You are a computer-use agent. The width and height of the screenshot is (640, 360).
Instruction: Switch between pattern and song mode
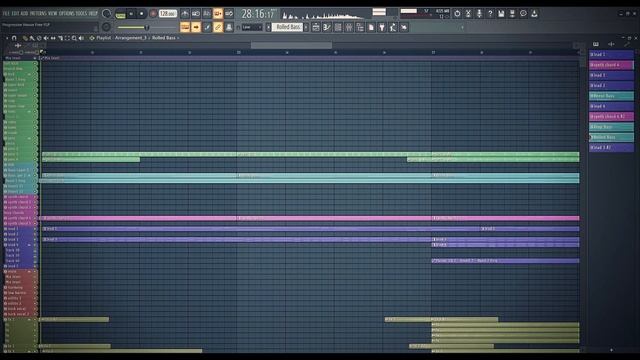click(x=120, y=15)
